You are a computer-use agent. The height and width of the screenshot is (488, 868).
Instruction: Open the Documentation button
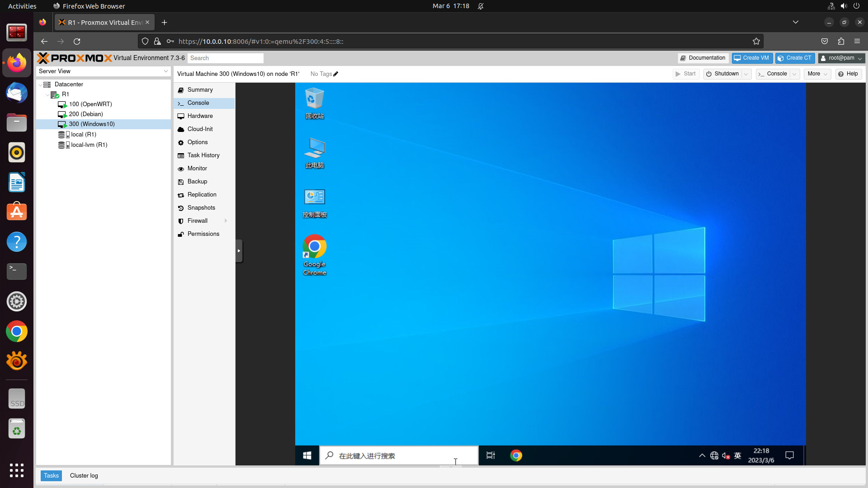tap(703, 58)
